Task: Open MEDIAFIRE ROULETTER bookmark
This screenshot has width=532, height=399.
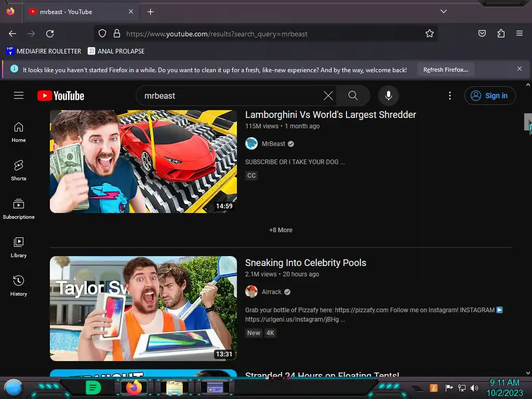Action: point(44,51)
